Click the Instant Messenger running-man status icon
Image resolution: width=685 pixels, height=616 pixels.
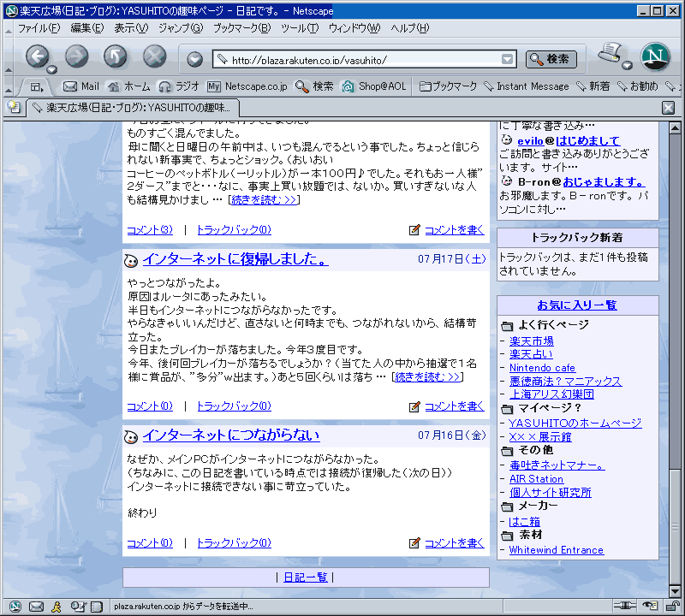tap(57, 607)
